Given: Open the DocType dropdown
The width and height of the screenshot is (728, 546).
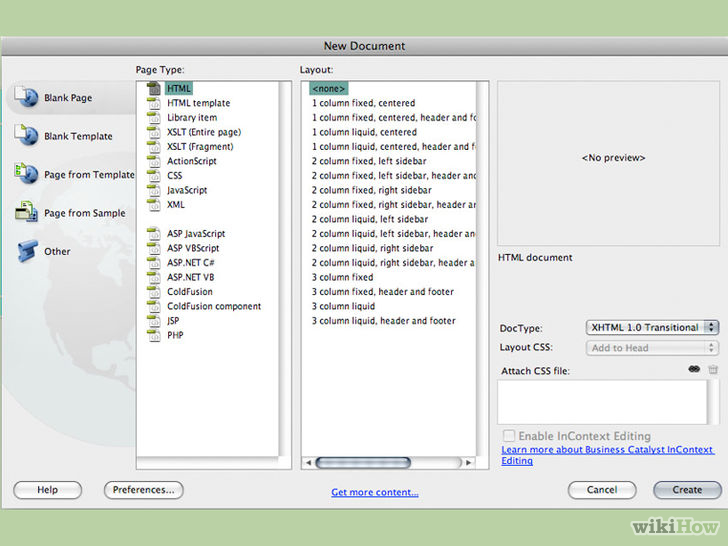Looking at the screenshot, I should click(x=651, y=327).
